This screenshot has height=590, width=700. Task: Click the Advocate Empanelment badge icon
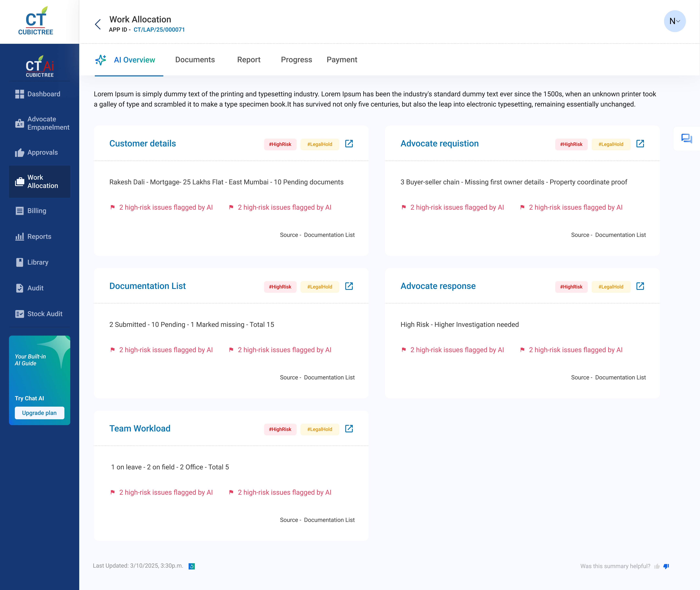[20, 123]
